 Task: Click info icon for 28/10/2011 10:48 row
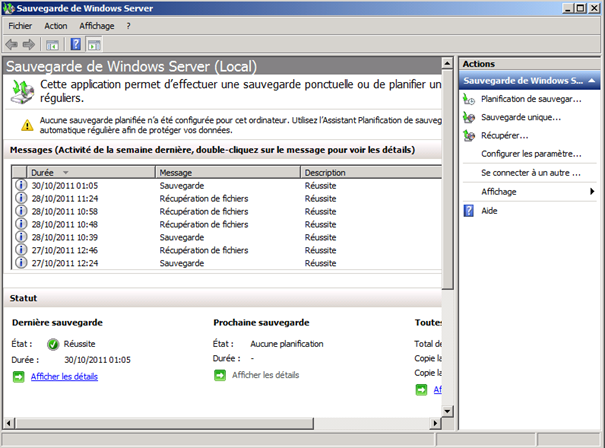21,224
